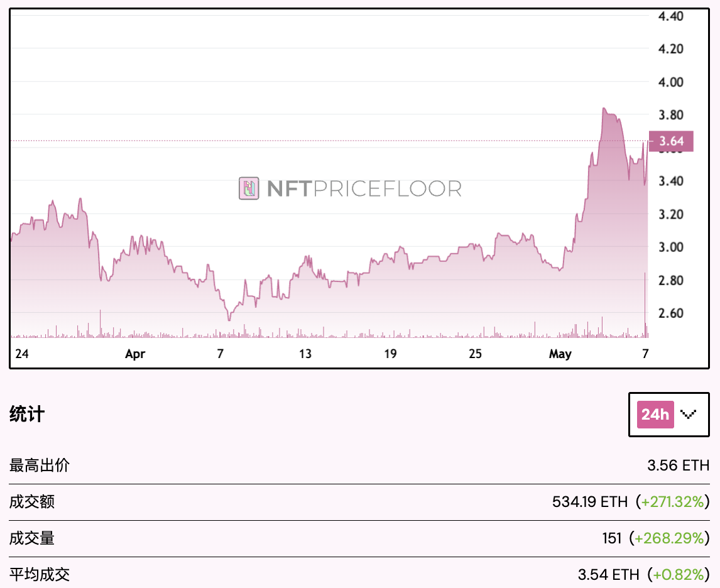
Task: Click the 平均成交 row label
Action: coord(40,574)
